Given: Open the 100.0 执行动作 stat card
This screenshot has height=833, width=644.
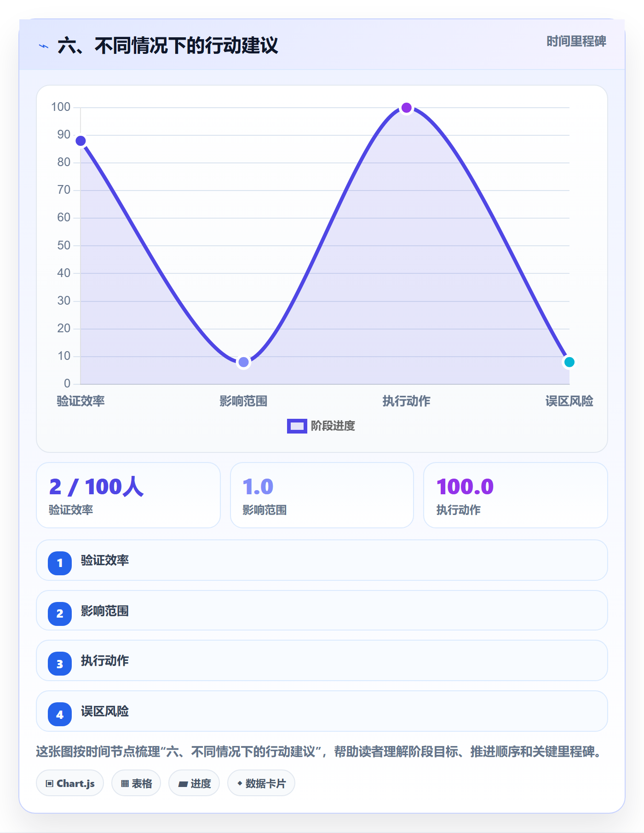Looking at the screenshot, I should tap(516, 495).
